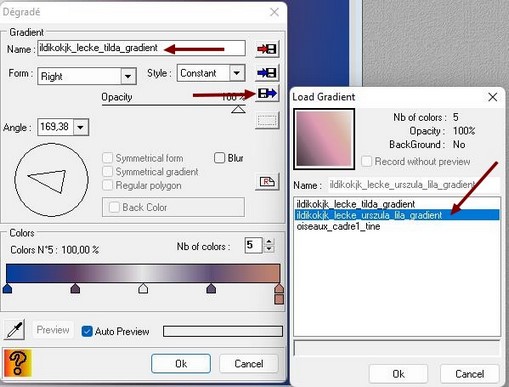The image size is (509, 387).
Task: Toggle Record without preview checkbox
Action: tap(366, 162)
